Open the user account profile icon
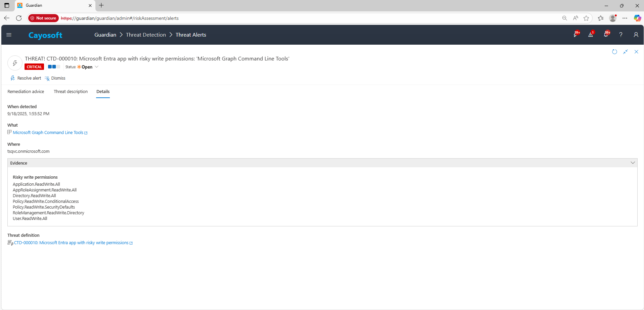The image size is (644, 310). (636, 35)
